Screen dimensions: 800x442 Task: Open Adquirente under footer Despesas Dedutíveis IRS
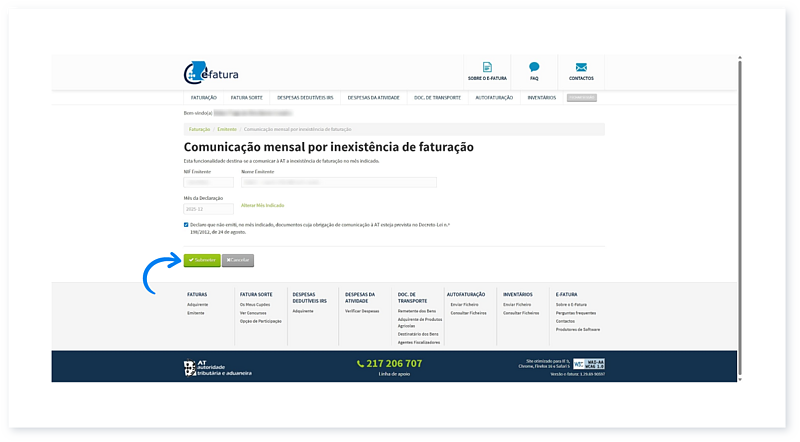click(x=303, y=311)
